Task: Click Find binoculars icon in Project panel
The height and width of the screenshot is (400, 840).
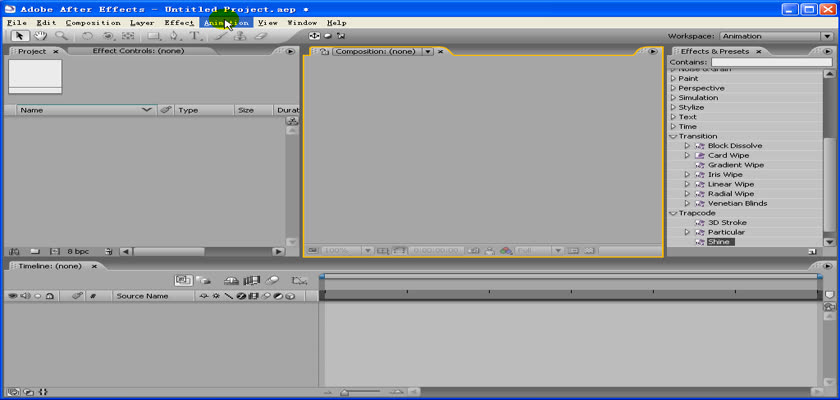Action: point(14,251)
